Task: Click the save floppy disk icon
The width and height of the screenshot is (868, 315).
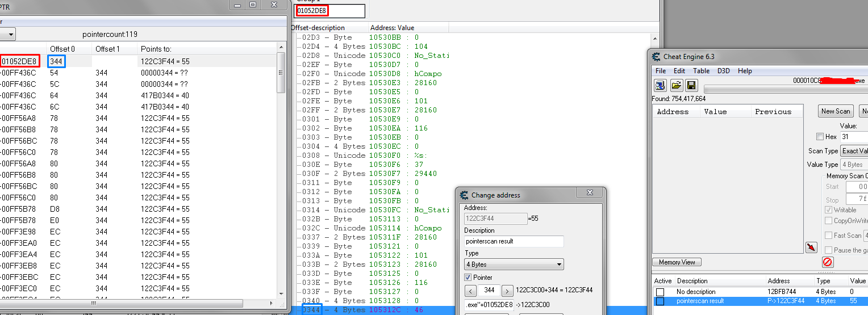Action: point(691,85)
